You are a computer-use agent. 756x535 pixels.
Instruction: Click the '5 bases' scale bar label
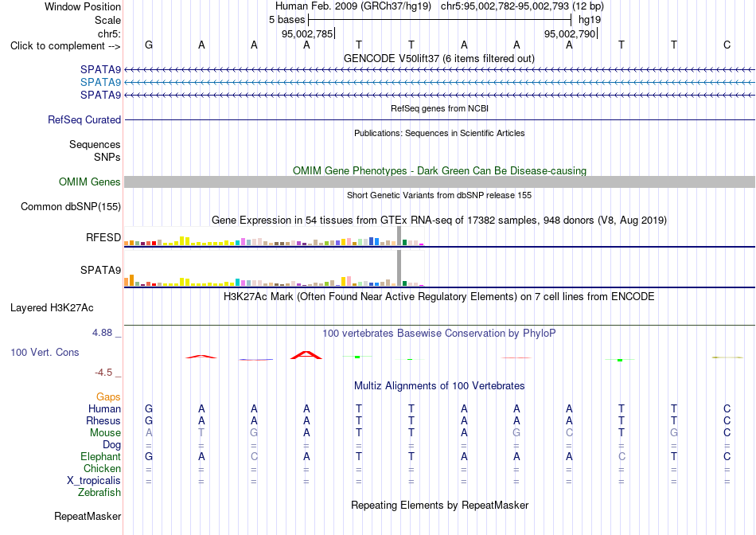click(286, 20)
